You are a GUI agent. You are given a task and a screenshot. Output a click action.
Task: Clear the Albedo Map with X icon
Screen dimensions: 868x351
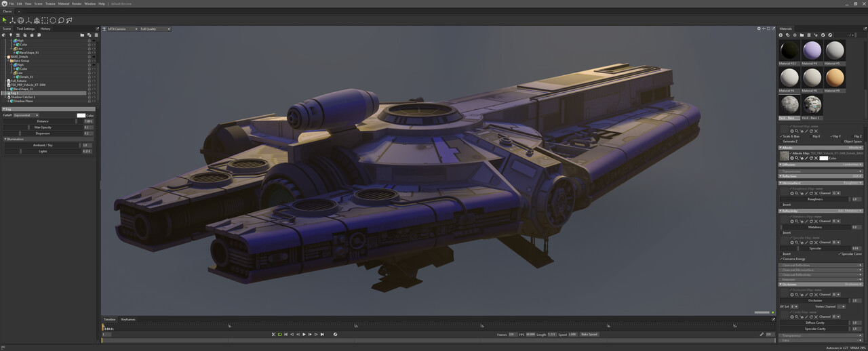point(816,159)
